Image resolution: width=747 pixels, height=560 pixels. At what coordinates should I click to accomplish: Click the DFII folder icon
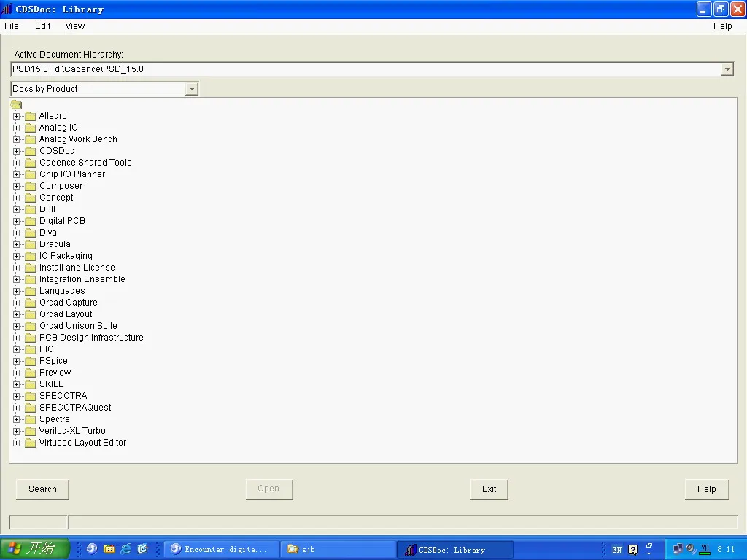point(31,209)
